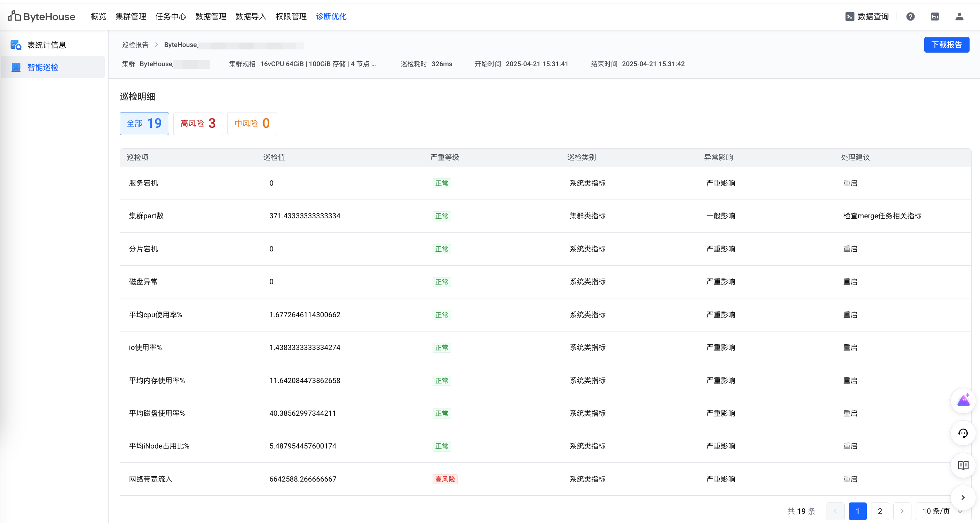This screenshot has height=523, width=980.
Task: Click the 网络带宽流入 row label
Action: tap(150, 479)
